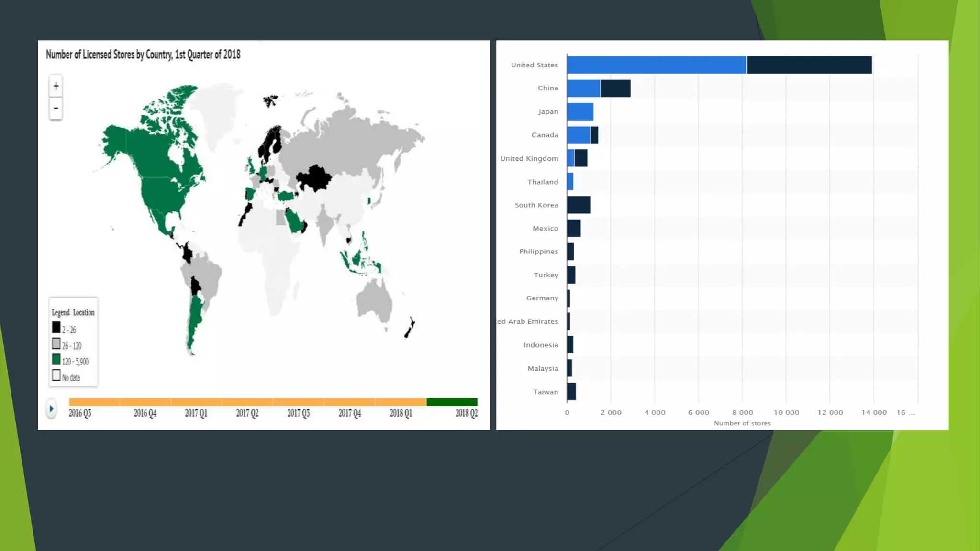Click the white No data legend box

(56, 375)
